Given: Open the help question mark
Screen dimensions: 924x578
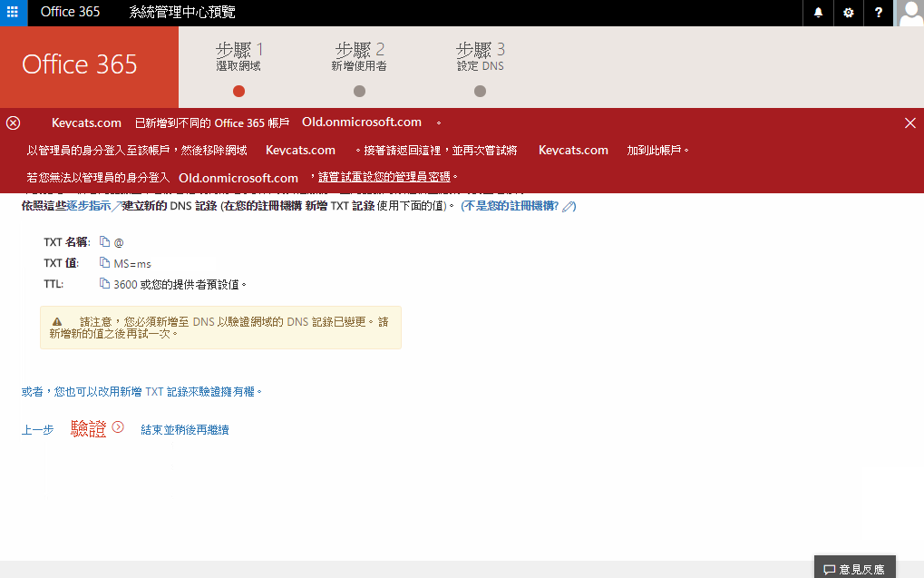Looking at the screenshot, I should click(878, 13).
